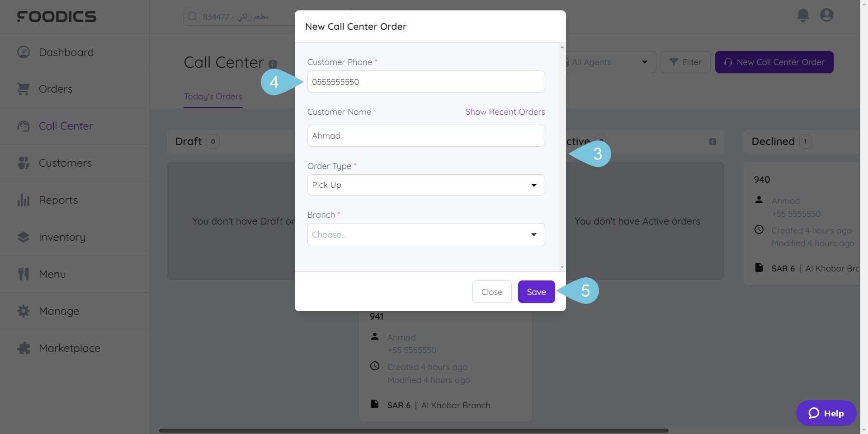Click the Reports bar chart icon
The height and width of the screenshot is (434, 868).
(24, 200)
